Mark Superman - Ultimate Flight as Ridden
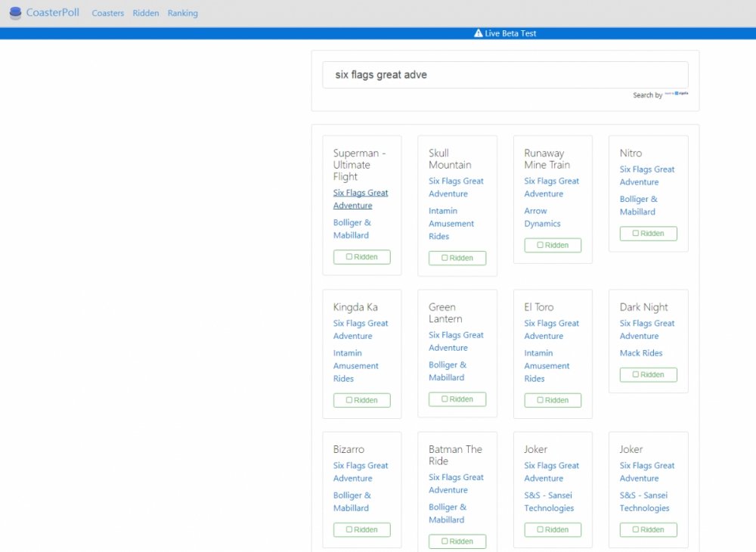 pyautogui.click(x=361, y=257)
